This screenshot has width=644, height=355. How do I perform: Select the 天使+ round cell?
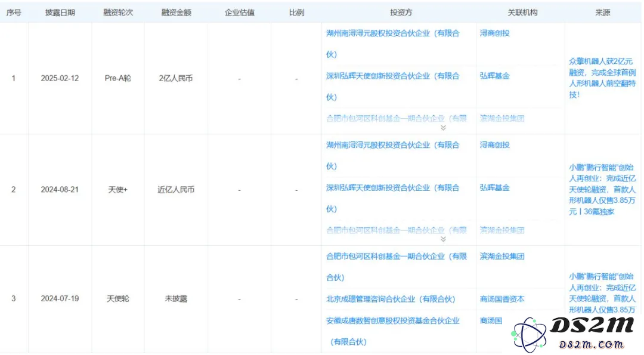pos(118,189)
